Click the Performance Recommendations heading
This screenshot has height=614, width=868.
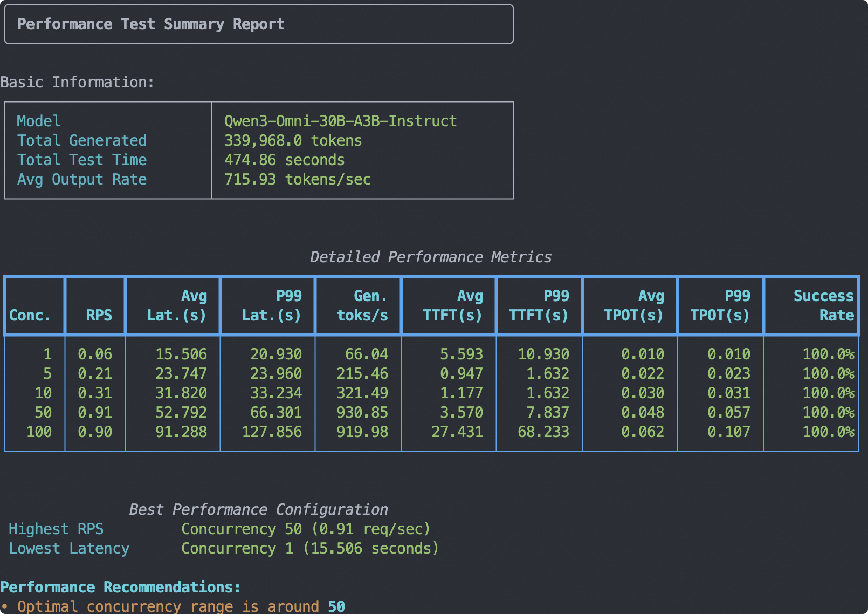[120, 587]
